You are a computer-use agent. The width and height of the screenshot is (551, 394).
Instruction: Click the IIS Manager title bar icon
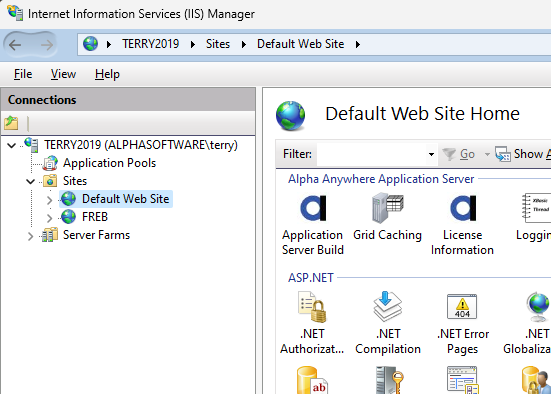(x=15, y=13)
